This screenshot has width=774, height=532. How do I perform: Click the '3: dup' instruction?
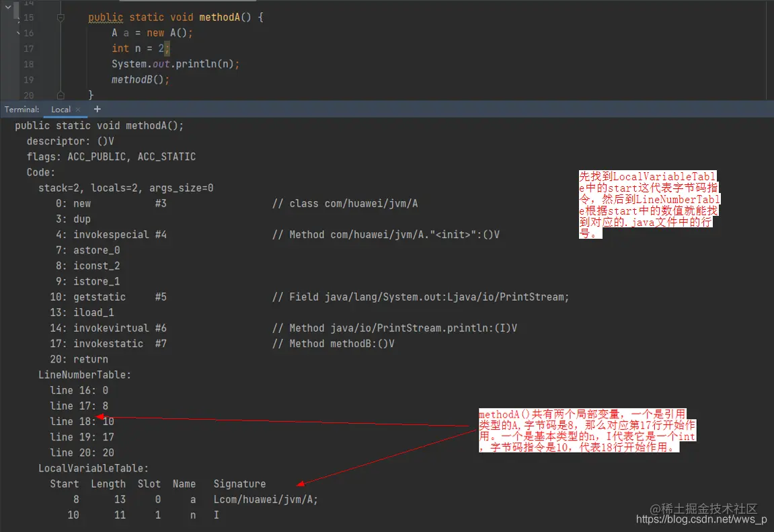pos(73,219)
